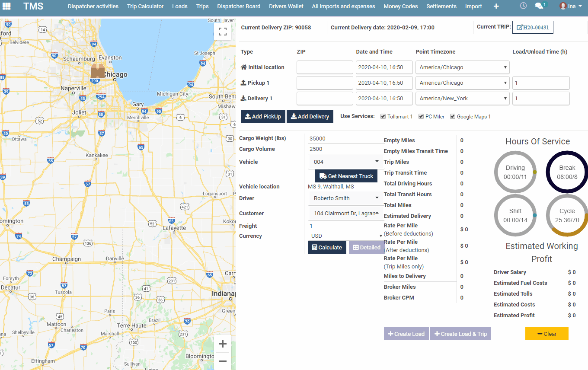
Task: Uncheck the PC Miler service
Action: 421,116
